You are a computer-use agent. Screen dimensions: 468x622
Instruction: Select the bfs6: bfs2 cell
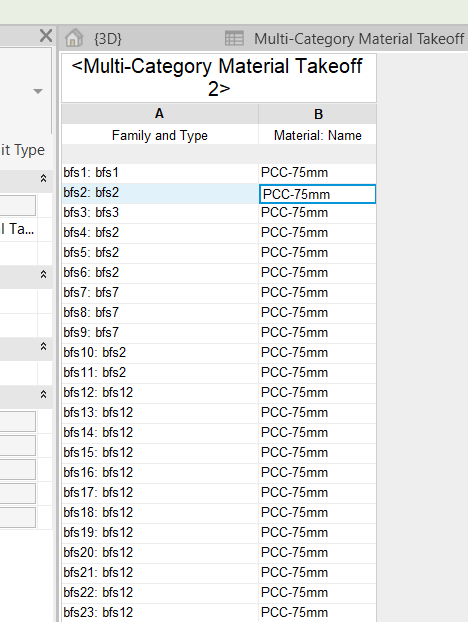160,273
